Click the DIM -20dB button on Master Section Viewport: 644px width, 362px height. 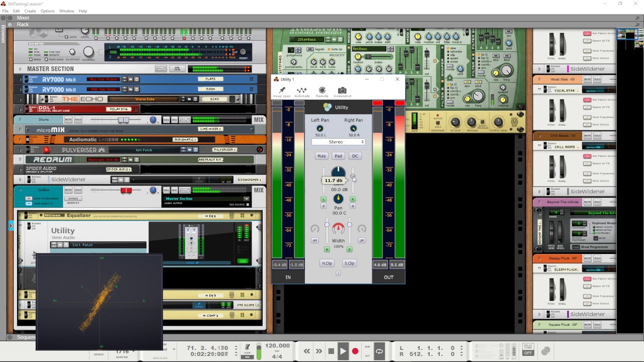[x=177, y=69]
